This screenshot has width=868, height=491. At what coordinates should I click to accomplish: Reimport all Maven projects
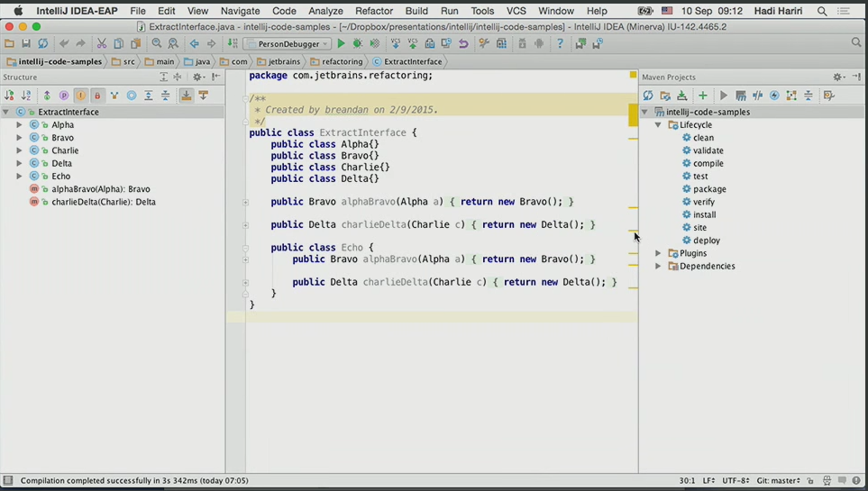tap(647, 95)
